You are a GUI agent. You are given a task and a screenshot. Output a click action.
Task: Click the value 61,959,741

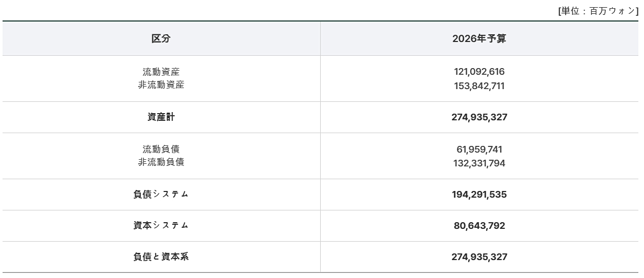[479, 149]
